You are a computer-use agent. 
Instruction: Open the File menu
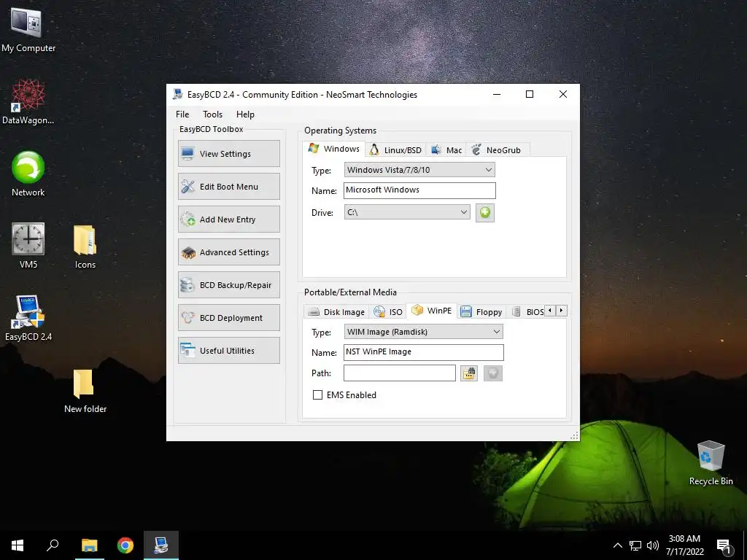182,114
